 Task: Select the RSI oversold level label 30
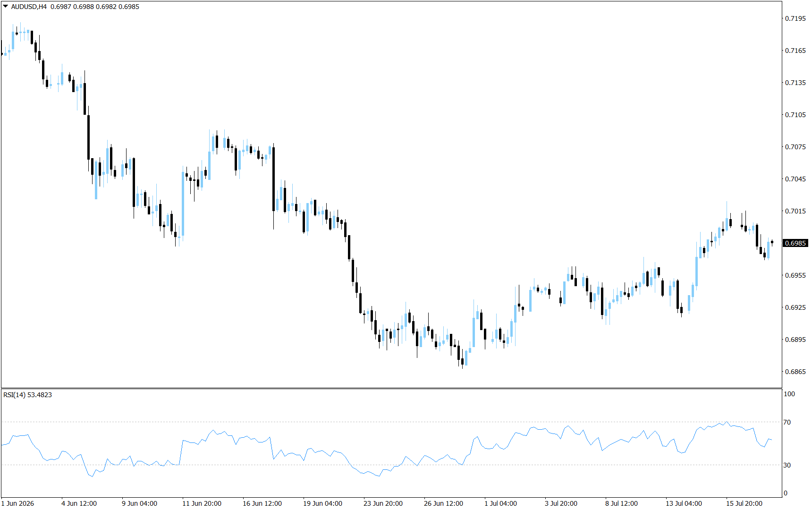point(787,465)
